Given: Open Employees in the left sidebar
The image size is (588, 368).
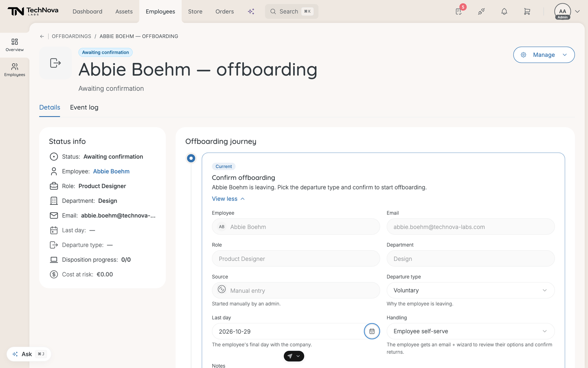Looking at the screenshot, I should (15, 70).
